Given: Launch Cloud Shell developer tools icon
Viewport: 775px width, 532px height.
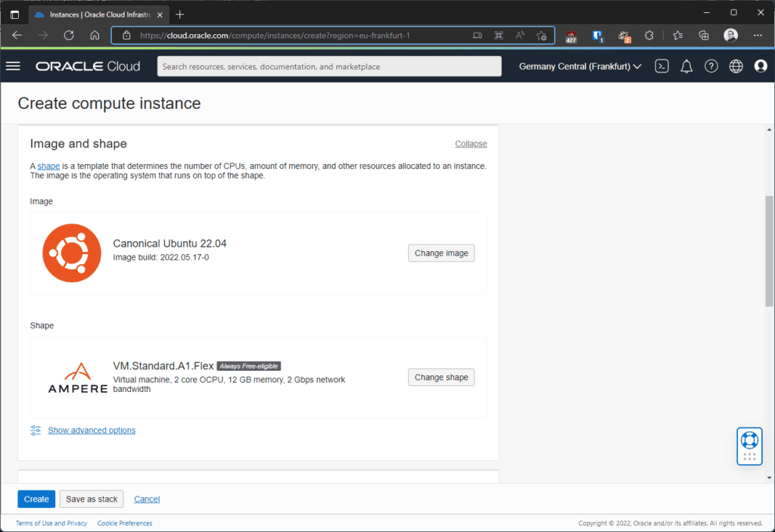Looking at the screenshot, I should coord(661,66).
